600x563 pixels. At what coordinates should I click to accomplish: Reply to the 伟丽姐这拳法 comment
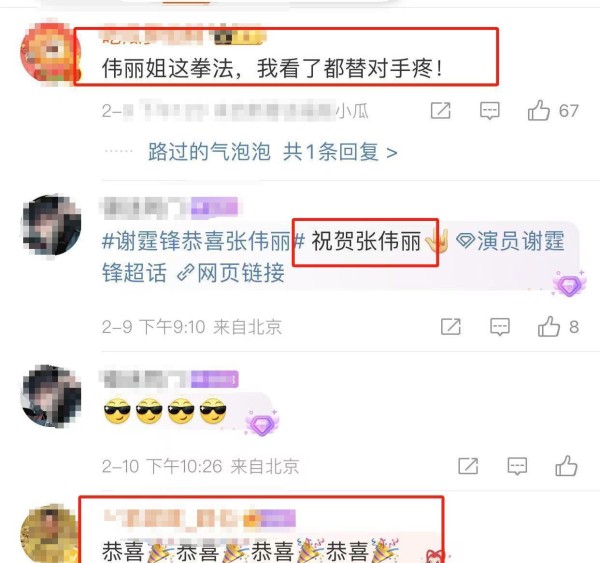[489, 111]
